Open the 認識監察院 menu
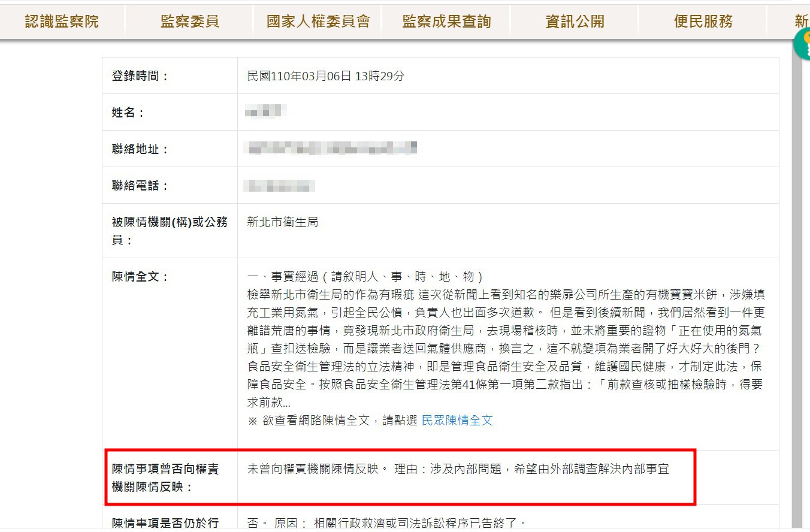Viewport: 810px width, 532px height. (62, 22)
